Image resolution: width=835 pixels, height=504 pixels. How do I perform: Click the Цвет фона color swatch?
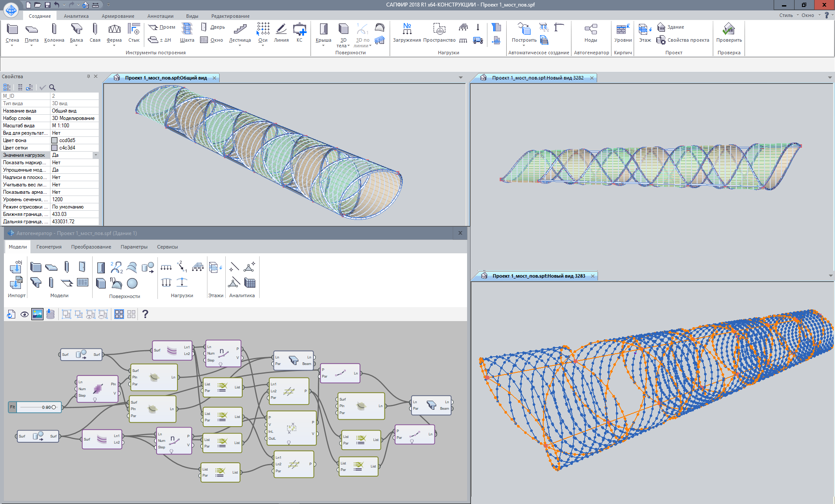coord(54,140)
